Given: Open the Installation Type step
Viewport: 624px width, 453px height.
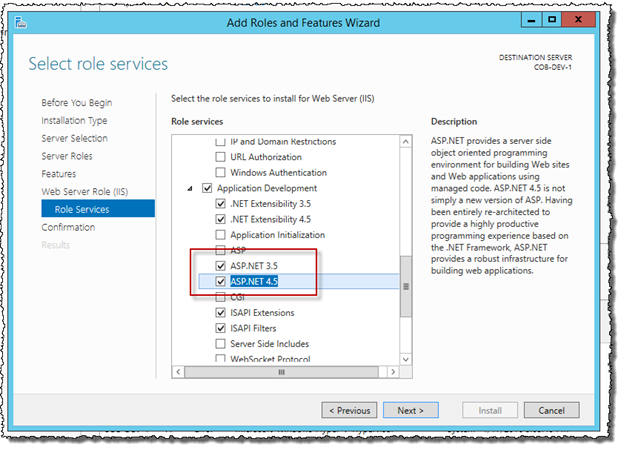Looking at the screenshot, I should [74, 120].
